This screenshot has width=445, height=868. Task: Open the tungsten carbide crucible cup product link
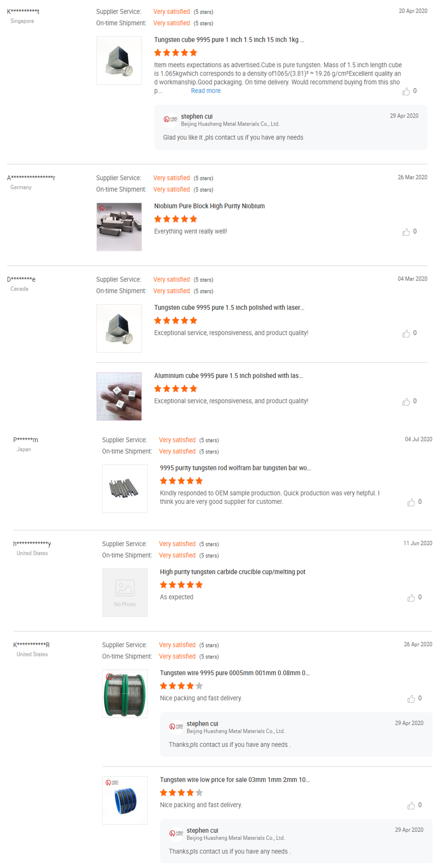(x=232, y=572)
